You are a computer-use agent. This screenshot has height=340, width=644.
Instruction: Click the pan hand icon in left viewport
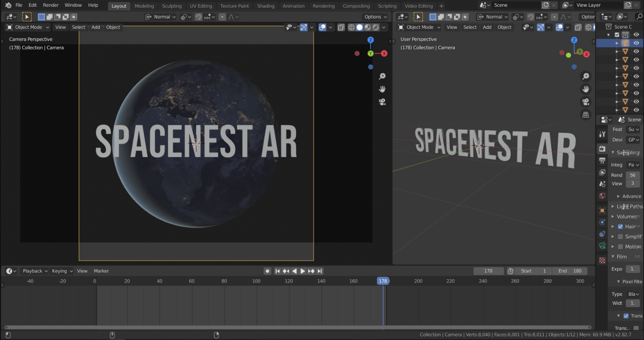tap(382, 89)
